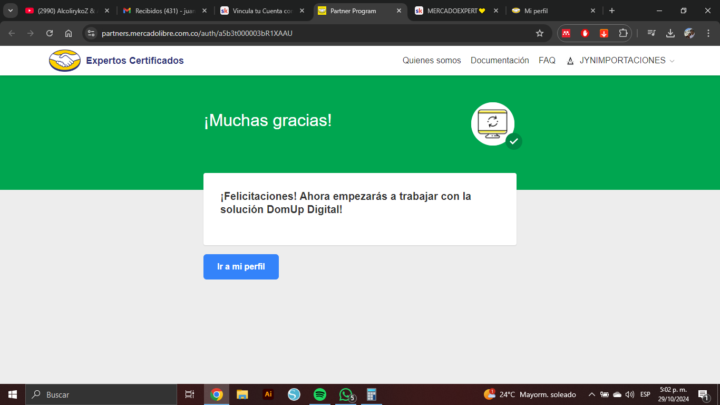Reload the current page
Image resolution: width=720 pixels, height=405 pixels.
click(50, 33)
